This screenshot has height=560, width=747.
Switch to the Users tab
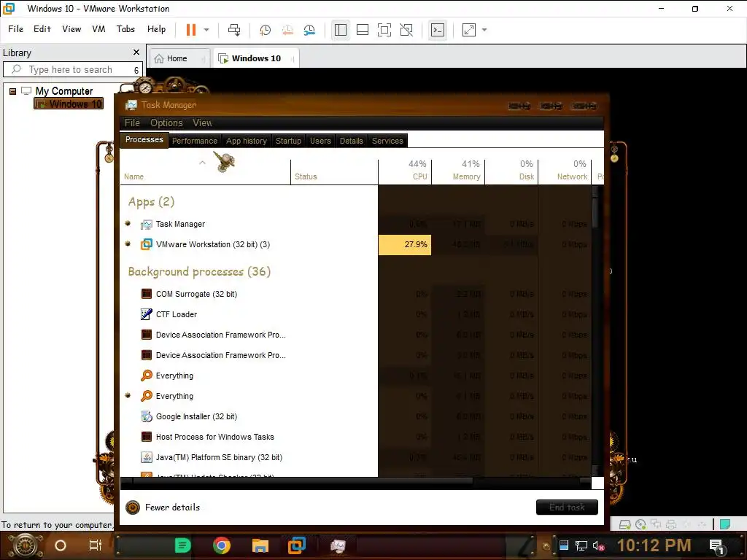pos(320,141)
